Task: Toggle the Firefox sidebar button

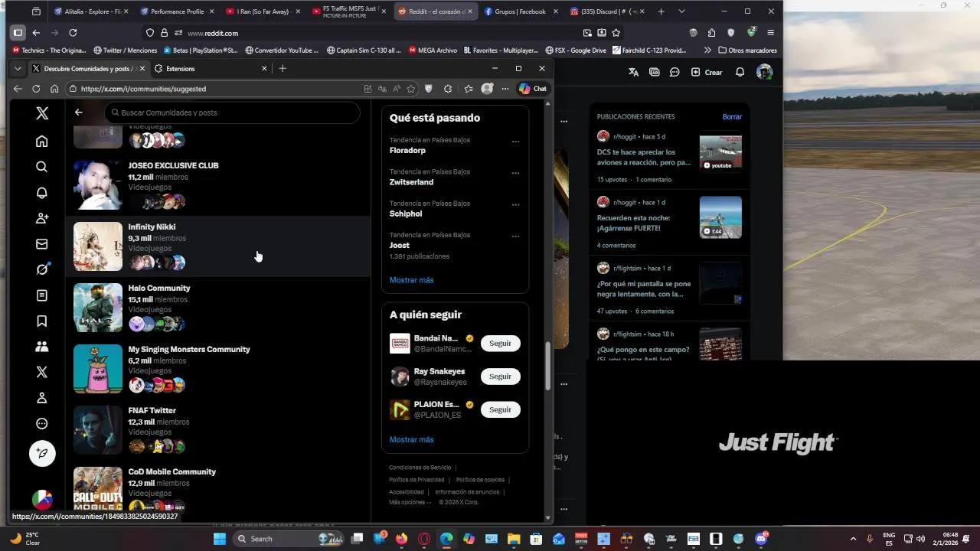Action: pyautogui.click(x=18, y=33)
